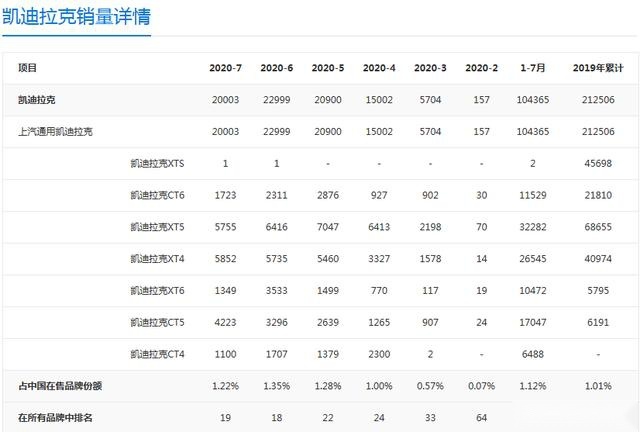640x432 pixels.
Task: Select the 2020-4 column header
Action: (379, 68)
